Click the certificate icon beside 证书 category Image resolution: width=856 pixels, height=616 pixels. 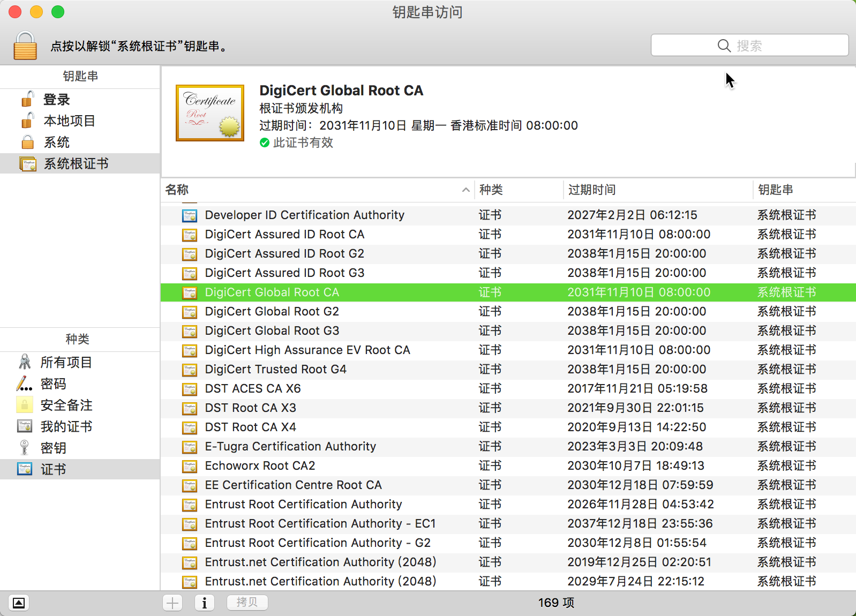pos(25,469)
